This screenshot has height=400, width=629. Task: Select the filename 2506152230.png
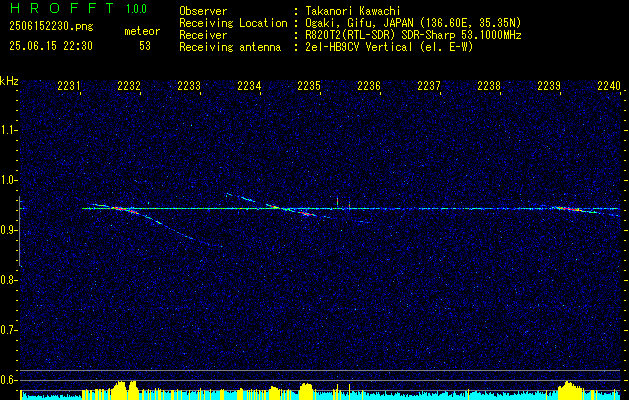click(51, 27)
